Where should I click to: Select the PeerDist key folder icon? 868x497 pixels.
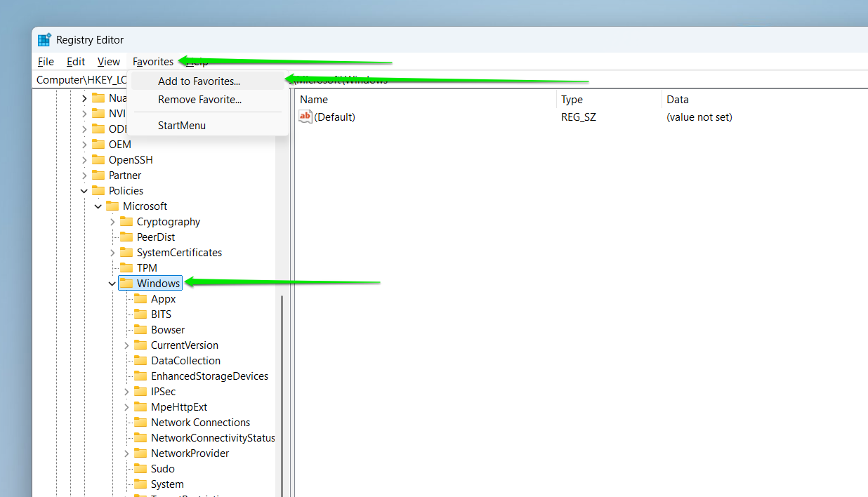[x=126, y=237]
